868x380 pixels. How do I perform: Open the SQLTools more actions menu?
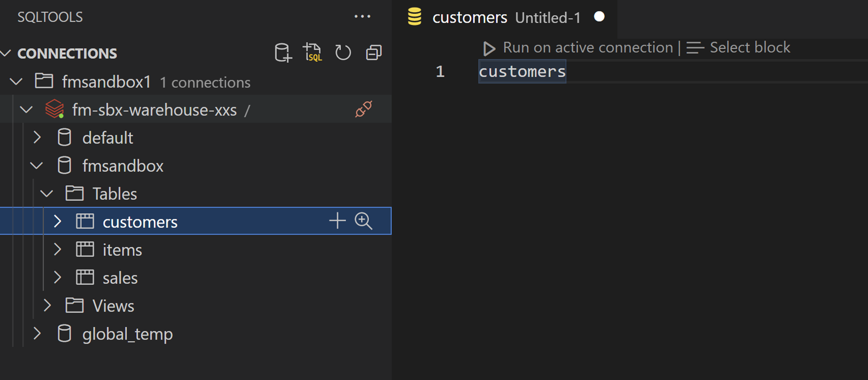pyautogui.click(x=362, y=17)
